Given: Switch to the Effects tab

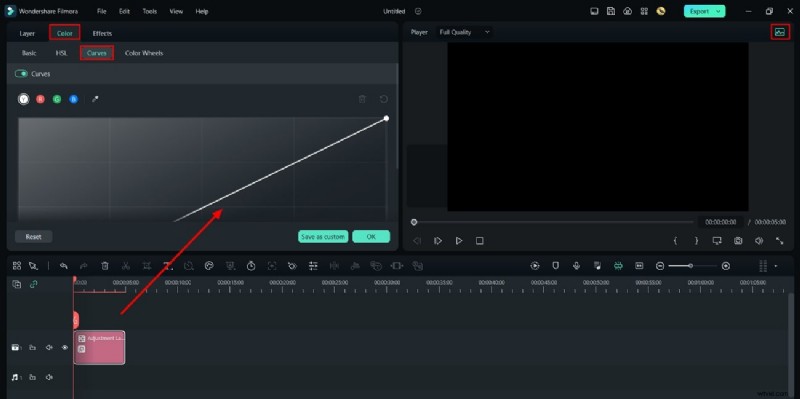Looking at the screenshot, I should [x=102, y=33].
